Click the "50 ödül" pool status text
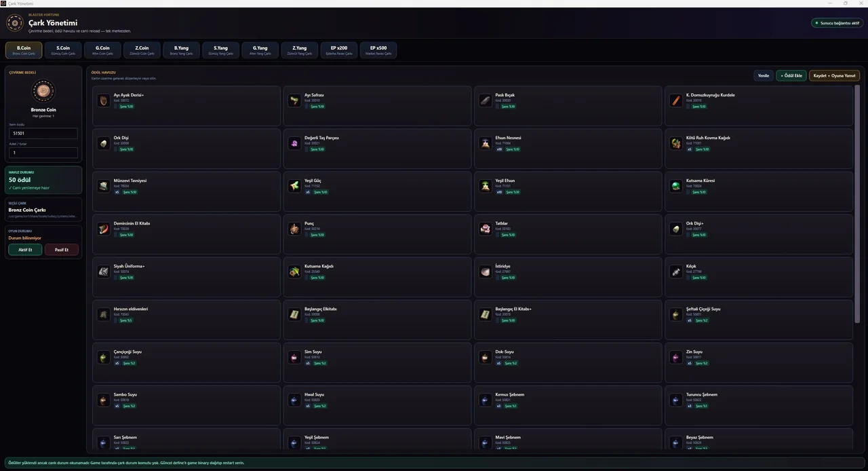The height and width of the screenshot is (471, 868). (20, 180)
